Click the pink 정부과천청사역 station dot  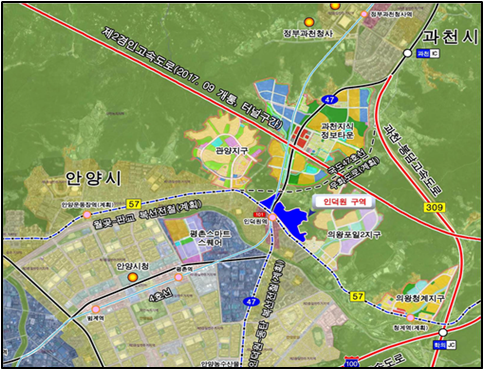[x=364, y=14]
